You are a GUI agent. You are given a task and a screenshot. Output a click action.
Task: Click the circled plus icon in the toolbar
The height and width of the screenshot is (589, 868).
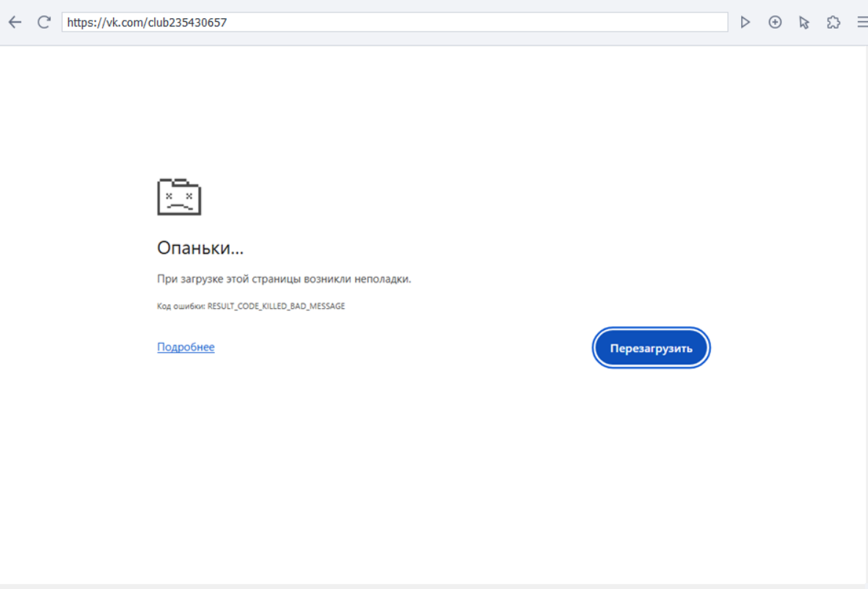[775, 22]
